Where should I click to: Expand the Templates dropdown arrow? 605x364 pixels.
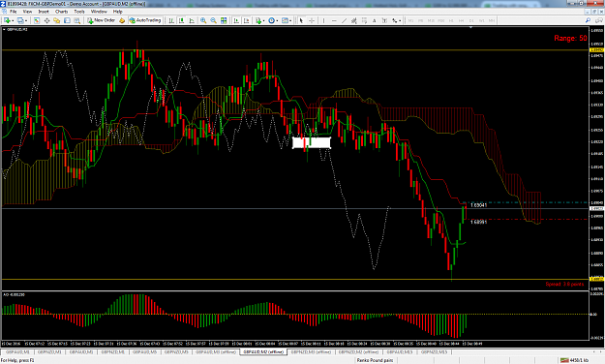290,20
